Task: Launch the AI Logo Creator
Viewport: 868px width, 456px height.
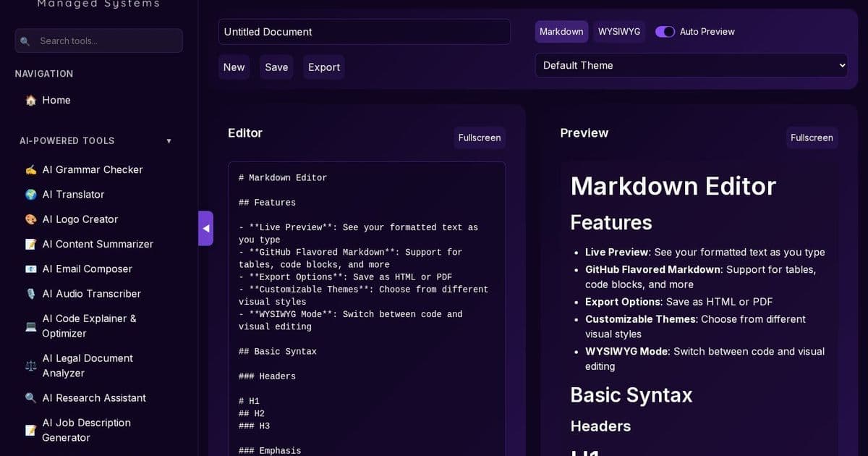Action: click(x=80, y=219)
